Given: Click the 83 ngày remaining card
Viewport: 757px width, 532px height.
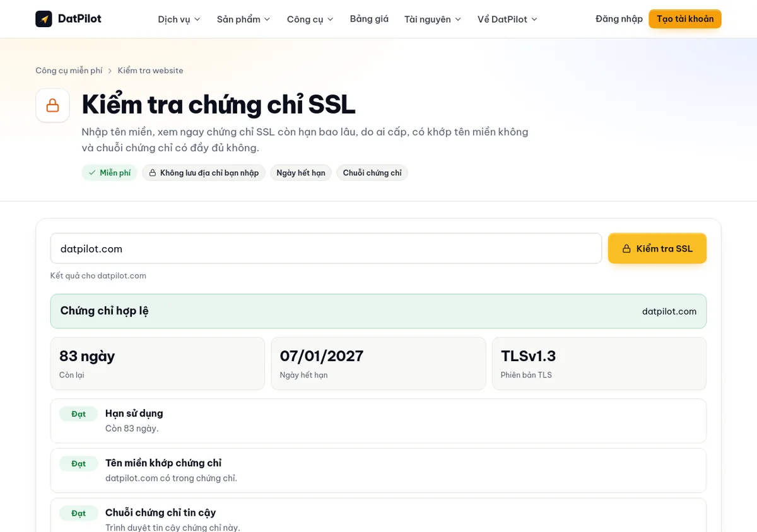Looking at the screenshot, I should pos(158,364).
